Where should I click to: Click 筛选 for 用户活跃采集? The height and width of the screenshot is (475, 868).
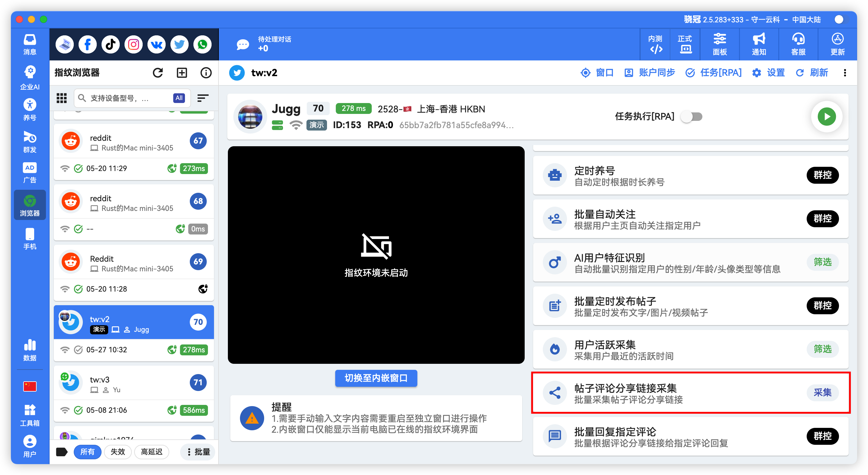(822, 349)
